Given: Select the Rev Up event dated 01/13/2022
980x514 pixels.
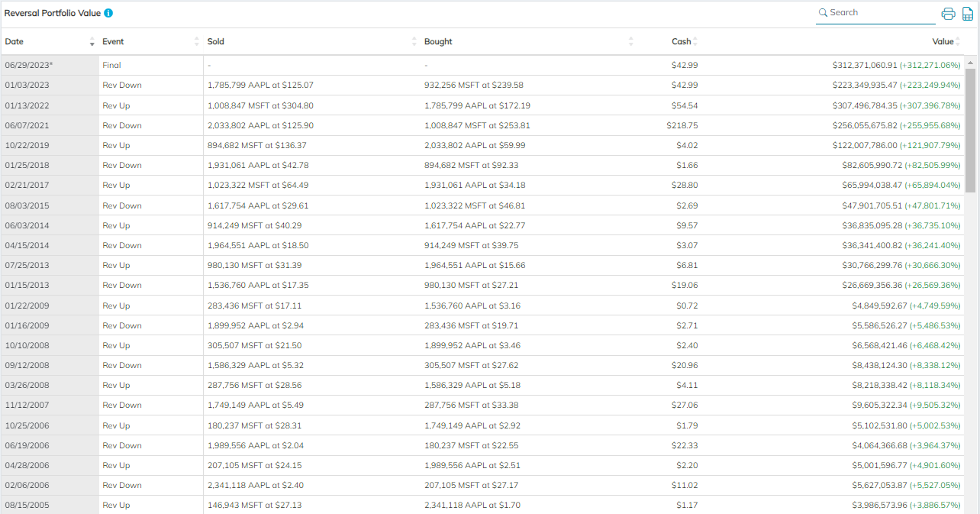Looking at the screenshot, I should [x=116, y=105].
